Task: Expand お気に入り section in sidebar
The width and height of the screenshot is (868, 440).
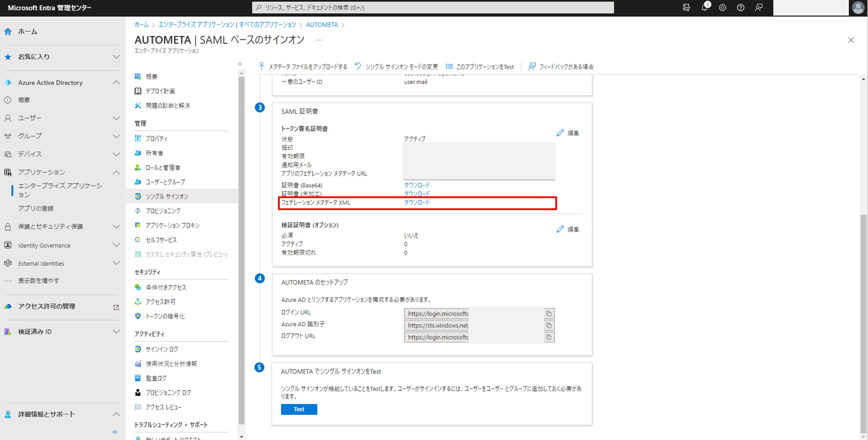Action: pos(116,57)
